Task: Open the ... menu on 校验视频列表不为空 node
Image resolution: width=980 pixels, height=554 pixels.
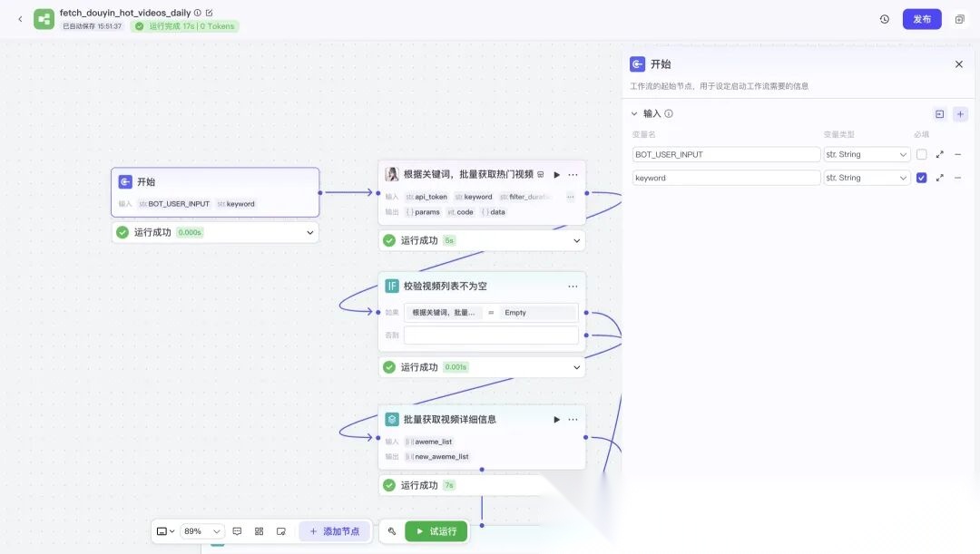Action: coord(573,286)
